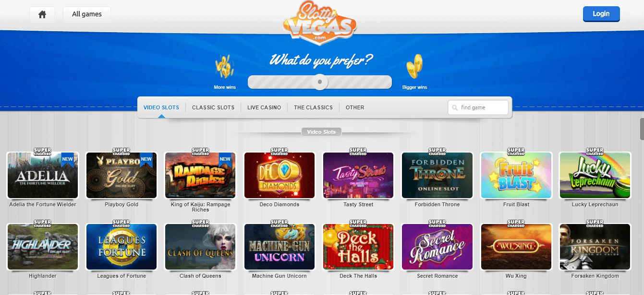Click the Login button
Image resolution: width=644 pixels, height=295 pixels.
[601, 14]
